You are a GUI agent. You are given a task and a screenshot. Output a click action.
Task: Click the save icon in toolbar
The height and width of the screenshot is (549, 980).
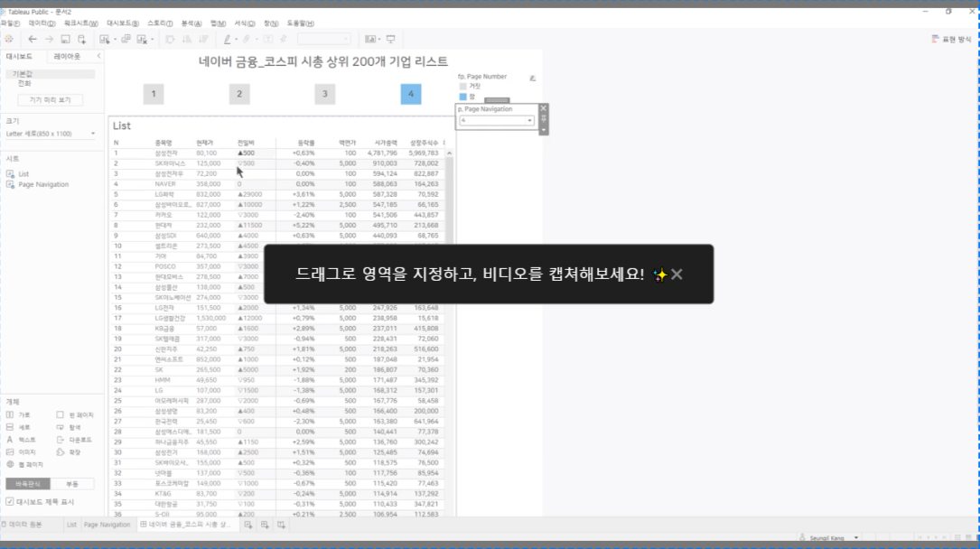pyautogui.click(x=65, y=39)
